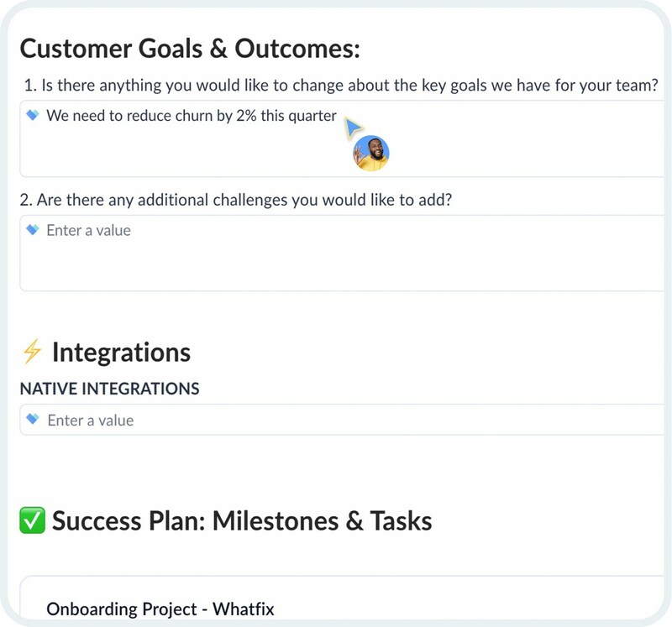Click question 1 about key goals
Viewport: 672px width, 627px height.
click(341, 86)
